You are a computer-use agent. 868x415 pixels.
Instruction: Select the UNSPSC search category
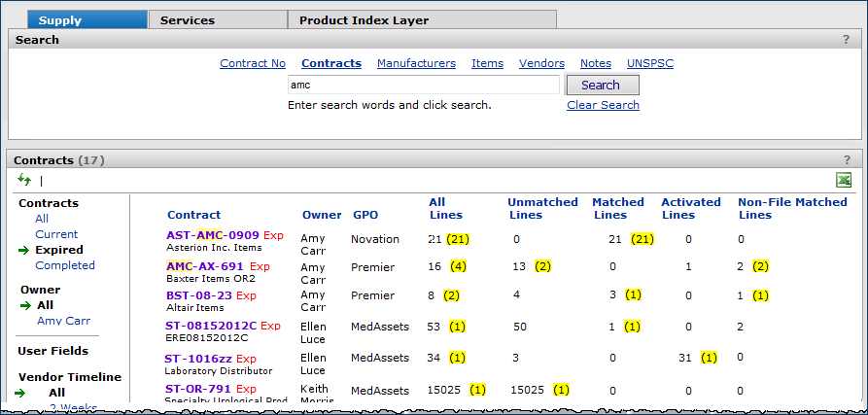click(650, 63)
